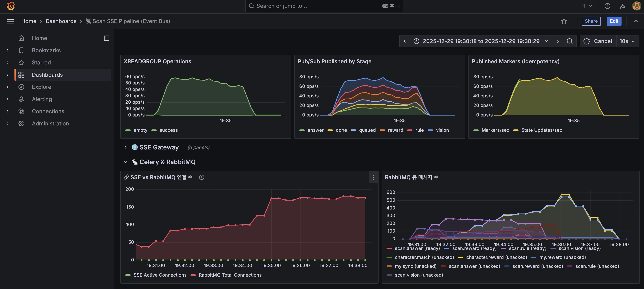
Task: Open Explore in the sidebar
Action: coord(42,87)
